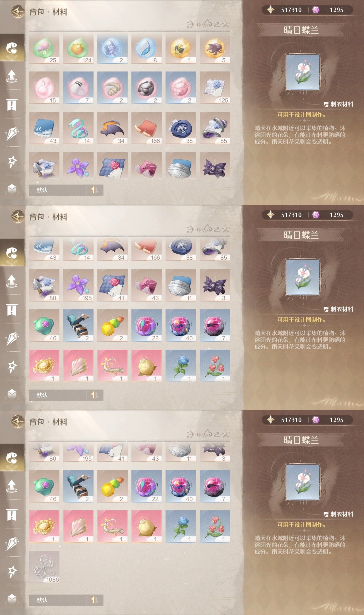Select the bee bubble material item
The height and width of the screenshot is (615, 364).
[181, 48]
